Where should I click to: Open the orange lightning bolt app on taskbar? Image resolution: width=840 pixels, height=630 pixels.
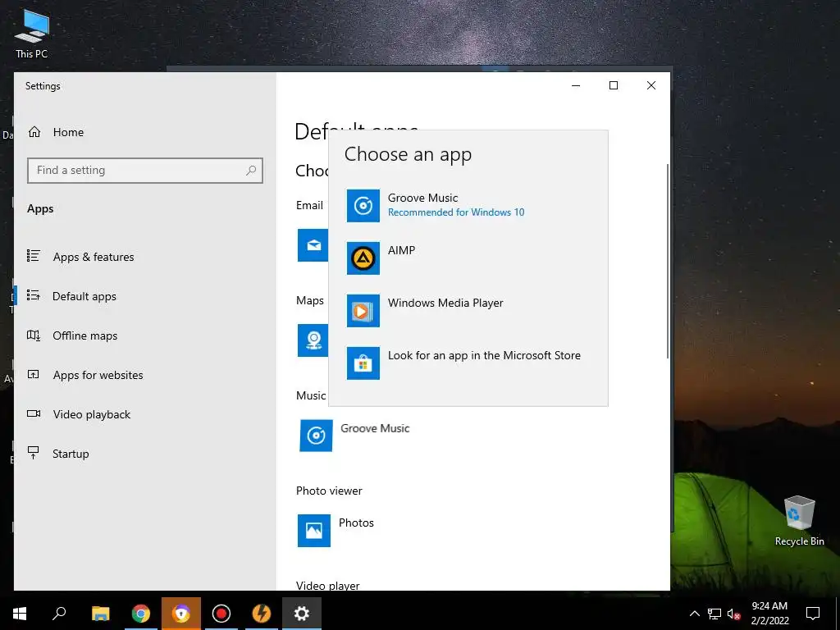pyautogui.click(x=262, y=614)
